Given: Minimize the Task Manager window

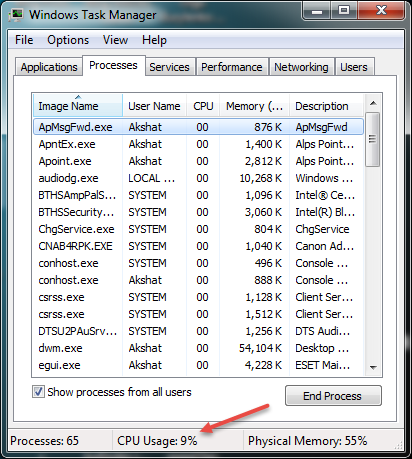Looking at the screenshot, I should [316, 11].
